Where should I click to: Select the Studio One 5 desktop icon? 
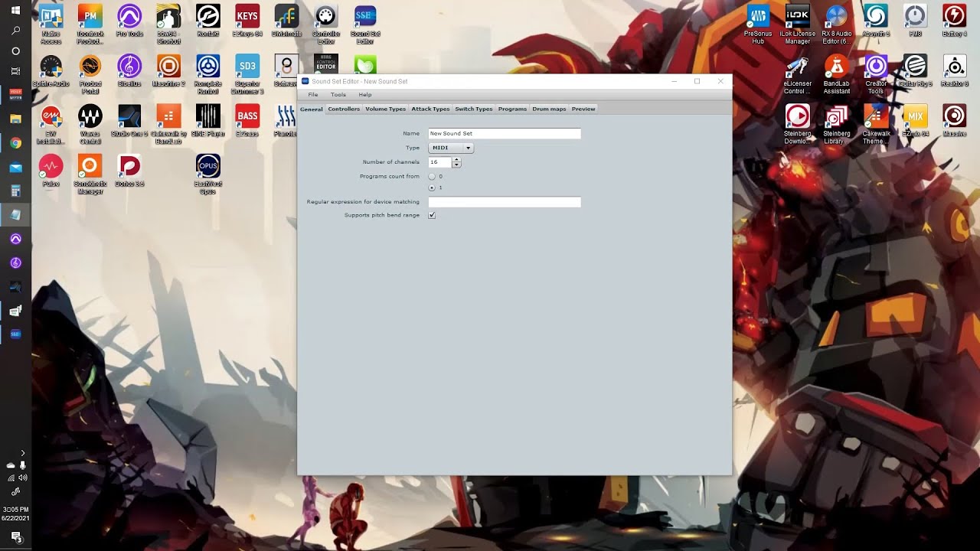[129, 121]
